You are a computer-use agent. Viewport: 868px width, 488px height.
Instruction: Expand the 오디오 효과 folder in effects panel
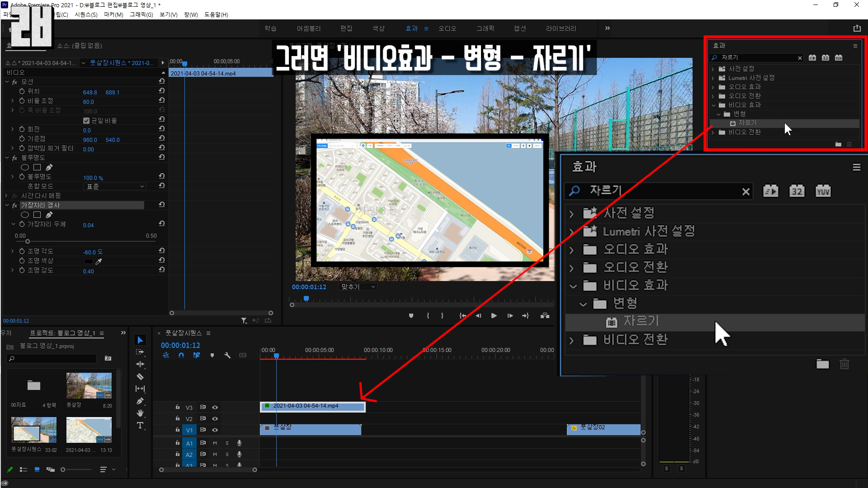point(713,87)
